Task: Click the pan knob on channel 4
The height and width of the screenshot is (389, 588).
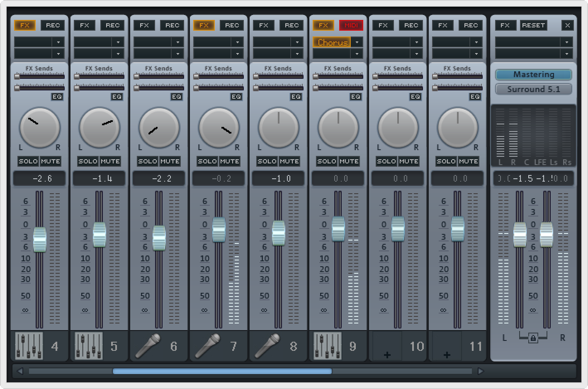Action: pyautogui.click(x=40, y=127)
